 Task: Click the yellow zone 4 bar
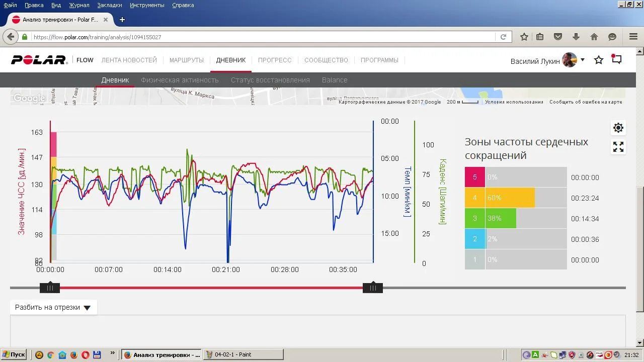pos(510,198)
